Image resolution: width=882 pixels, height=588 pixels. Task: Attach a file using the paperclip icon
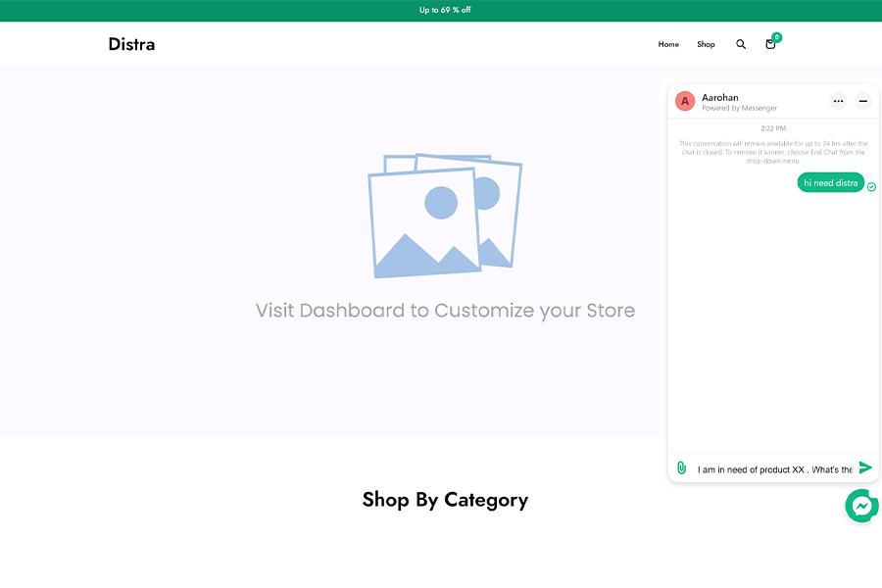681,467
